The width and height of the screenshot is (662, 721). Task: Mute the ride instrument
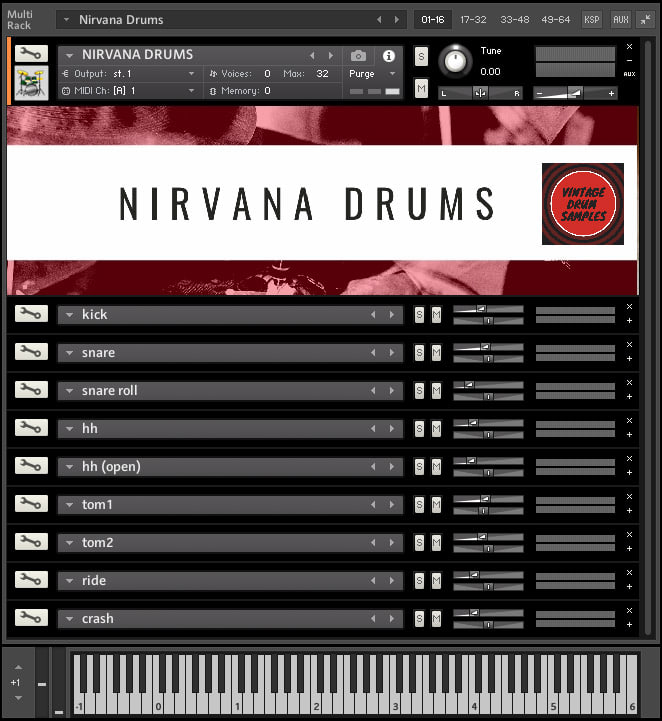click(x=436, y=581)
